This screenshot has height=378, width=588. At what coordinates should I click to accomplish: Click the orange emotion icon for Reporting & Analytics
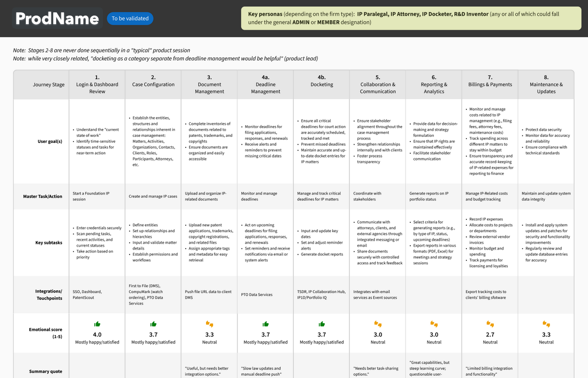[433, 324]
